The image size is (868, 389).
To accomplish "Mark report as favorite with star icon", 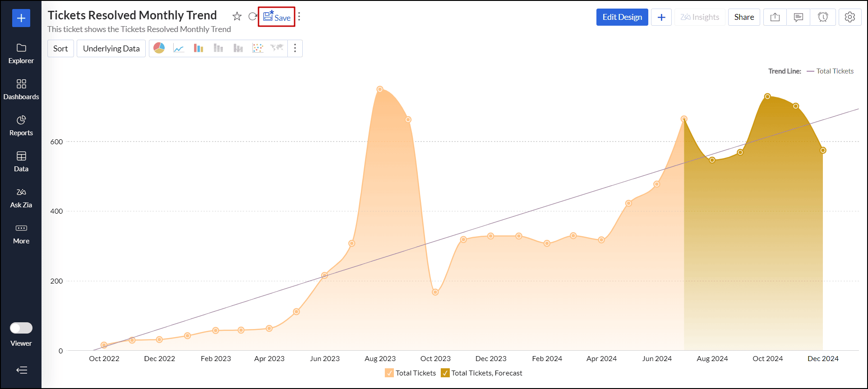I will 237,17.
